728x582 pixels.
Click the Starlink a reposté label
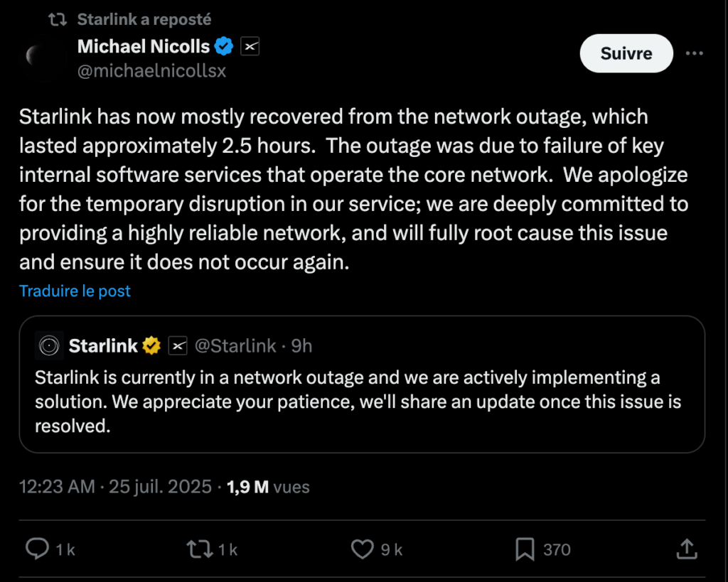pyautogui.click(x=144, y=19)
